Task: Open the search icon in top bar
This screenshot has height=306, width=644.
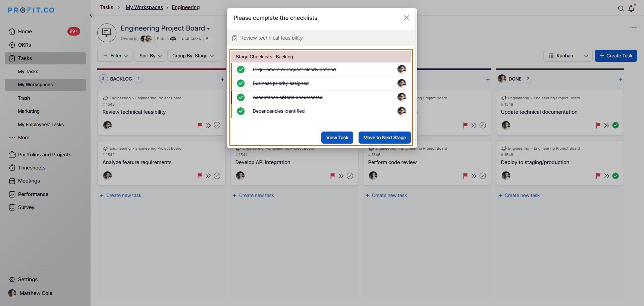Action: (x=621, y=9)
